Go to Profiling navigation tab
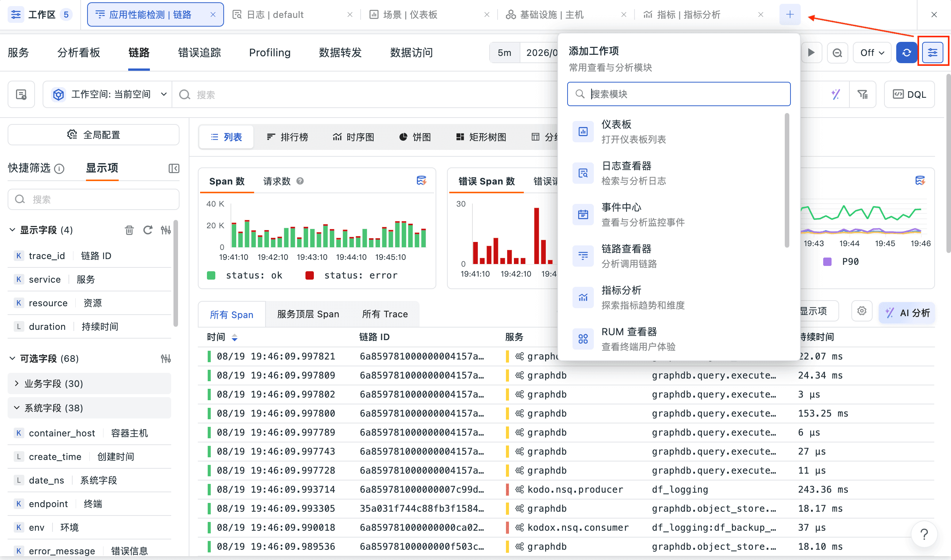 click(270, 52)
